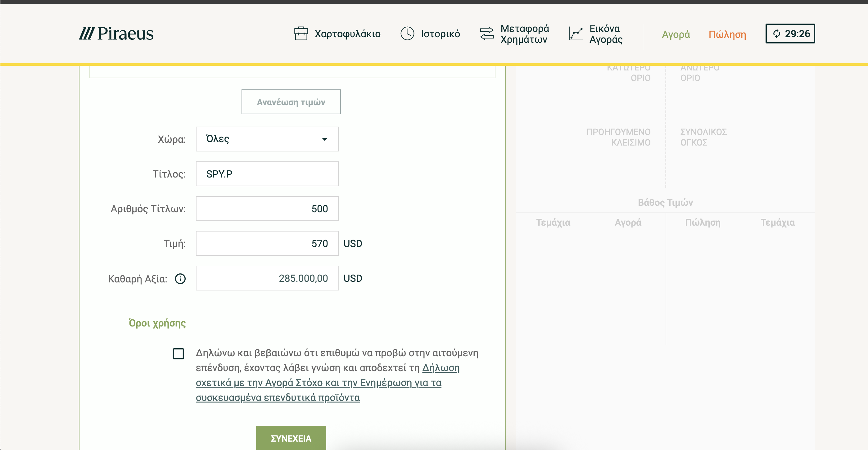Viewport: 868px width, 450px height.
Task: Click the dropdown arrow next to Όλες
Action: [x=324, y=139]
